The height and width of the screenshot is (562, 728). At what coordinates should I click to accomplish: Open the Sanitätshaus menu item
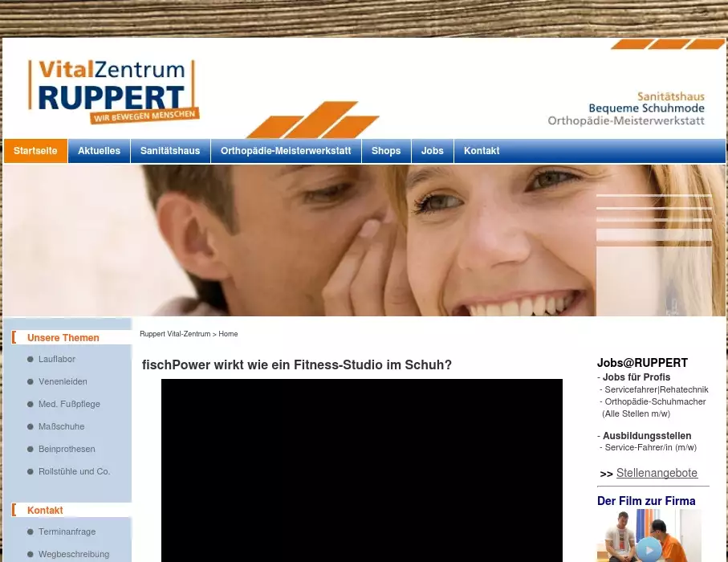pos(170,151)
